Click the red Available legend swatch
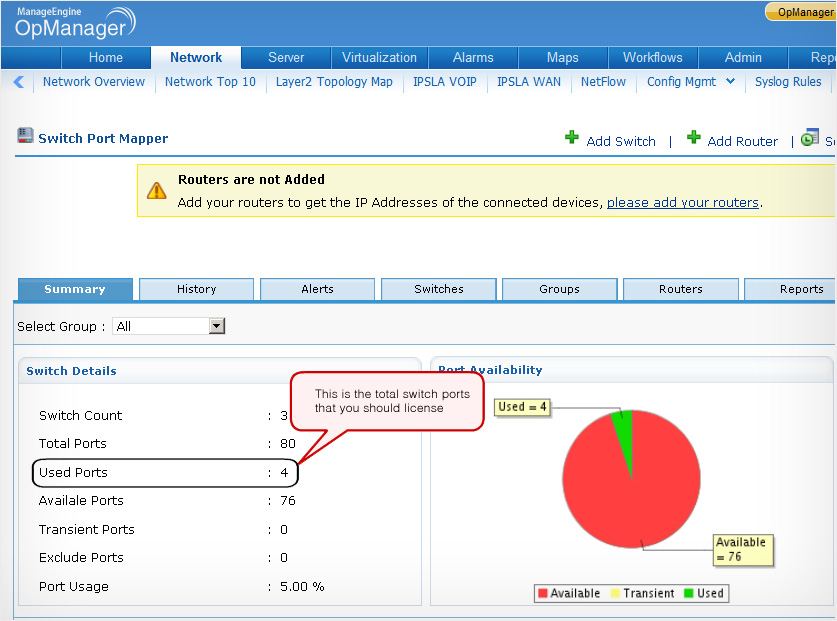Image resolution: width=837 pixels, height=621 pixels. click(x=543, y=593)
